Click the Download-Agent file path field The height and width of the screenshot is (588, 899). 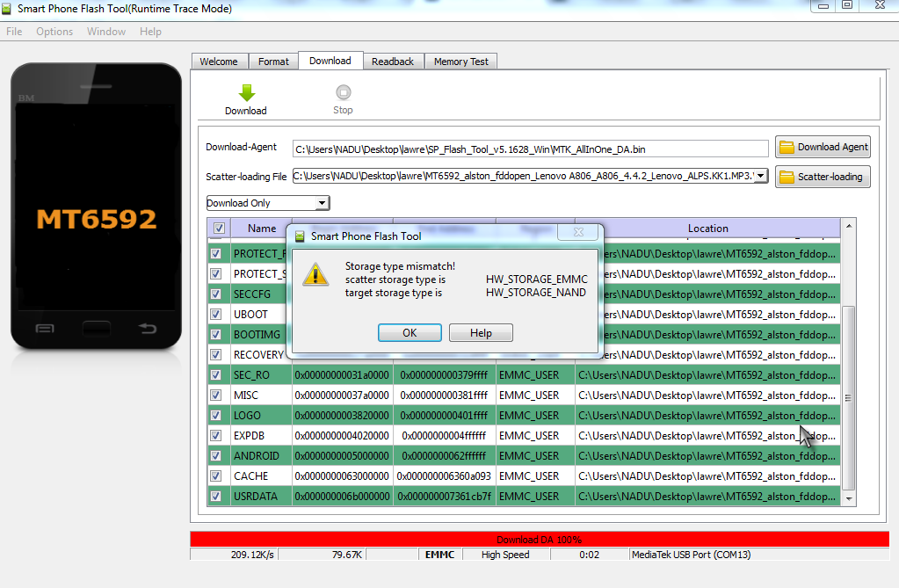pyautogui.click(x=530, y=149)
